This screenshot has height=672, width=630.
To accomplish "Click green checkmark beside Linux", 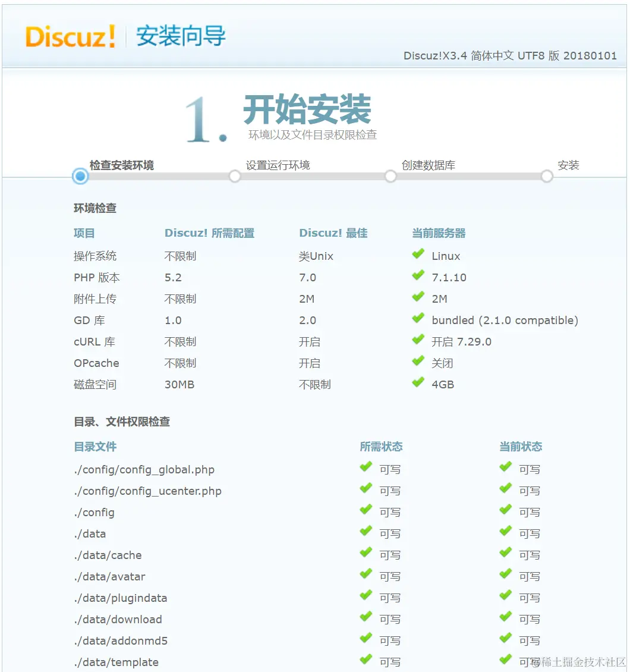I will click(x=418, y=254).
